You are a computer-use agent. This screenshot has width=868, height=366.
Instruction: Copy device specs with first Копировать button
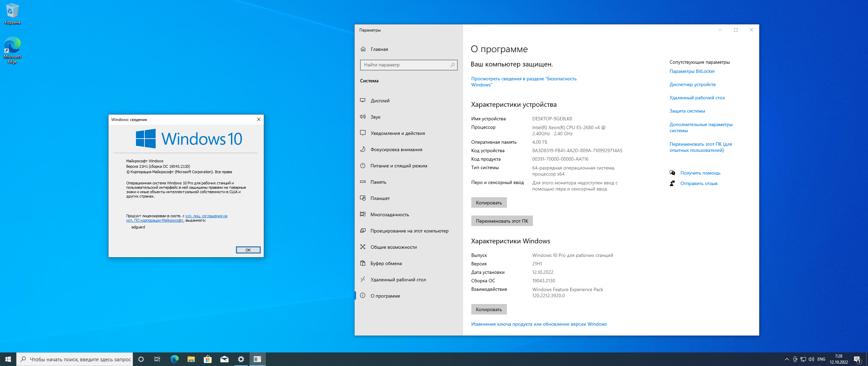(489, 203)
